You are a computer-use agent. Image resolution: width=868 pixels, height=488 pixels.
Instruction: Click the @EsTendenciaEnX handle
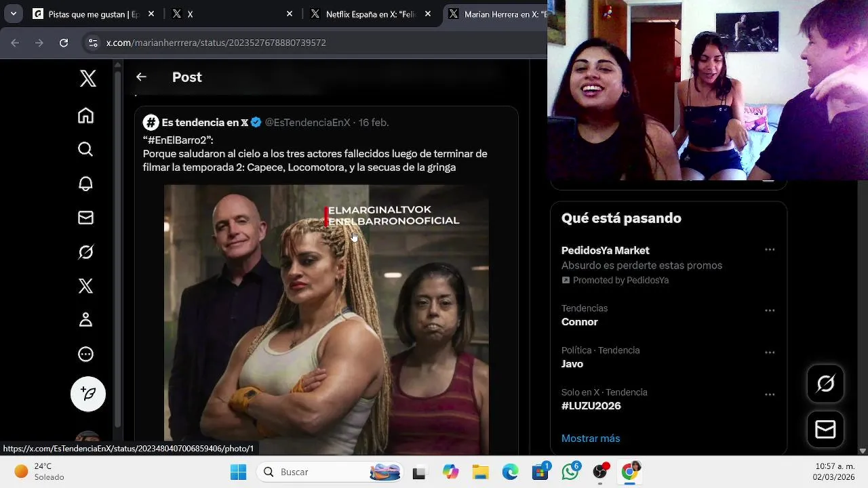pos(307,123)
